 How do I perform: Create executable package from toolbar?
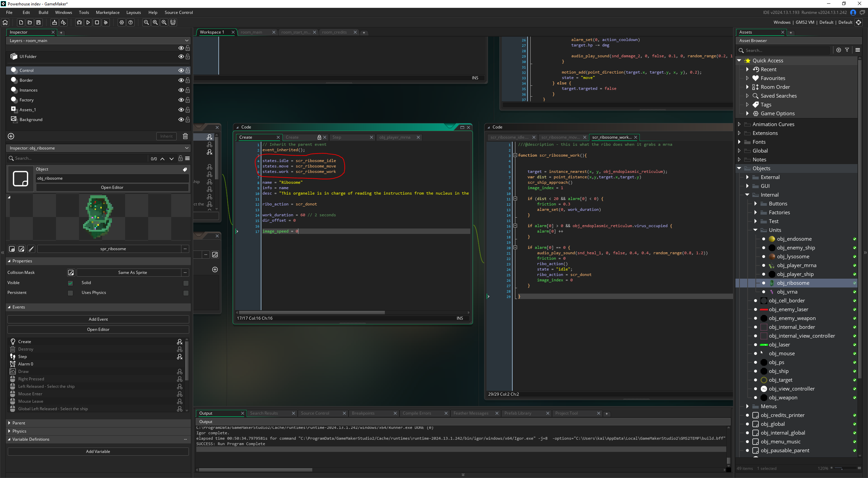coord(54,22)
